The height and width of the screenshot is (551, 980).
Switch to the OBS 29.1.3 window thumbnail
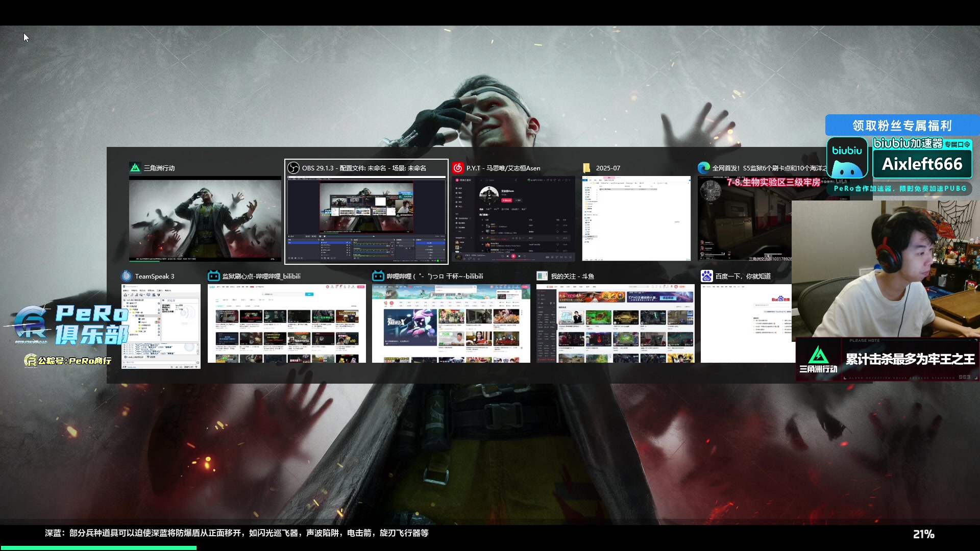(366, 219)
